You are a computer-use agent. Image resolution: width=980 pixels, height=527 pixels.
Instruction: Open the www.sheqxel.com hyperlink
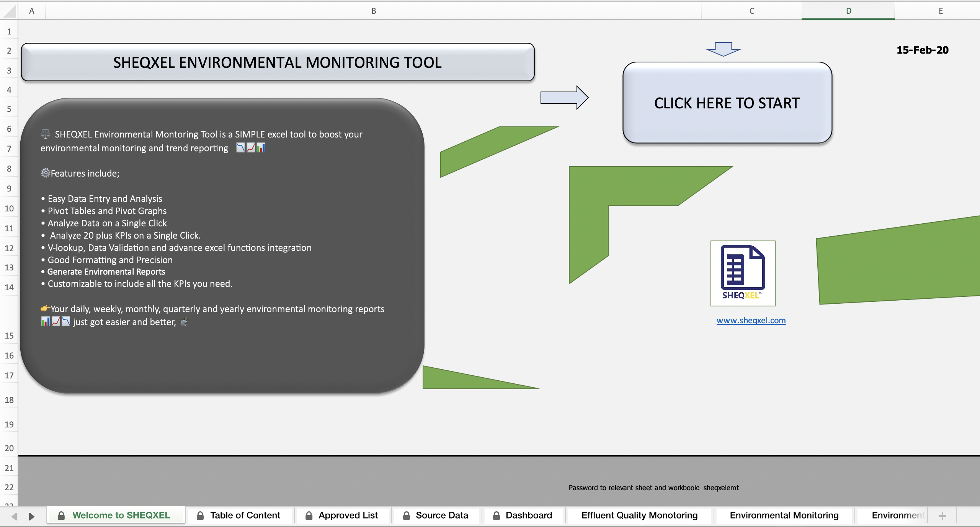coord(751,321)
